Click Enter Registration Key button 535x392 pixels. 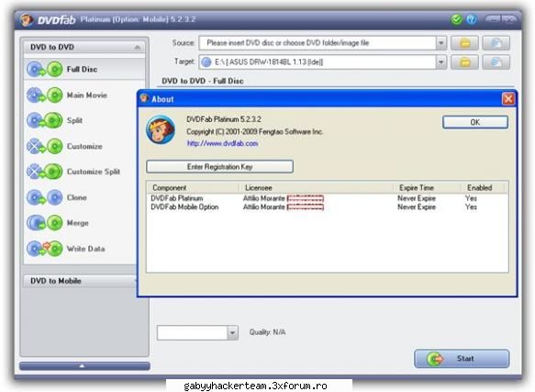[219, 167]
